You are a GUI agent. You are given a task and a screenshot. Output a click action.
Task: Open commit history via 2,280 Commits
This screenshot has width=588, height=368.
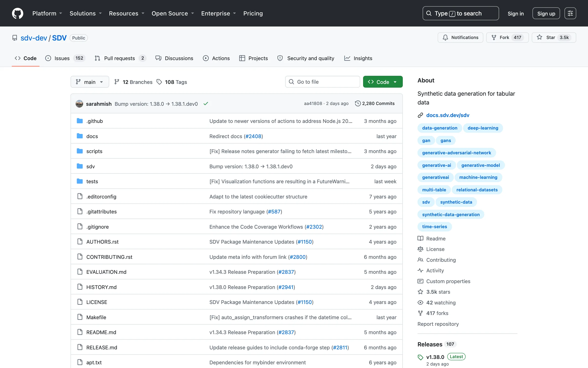[375, 104]
